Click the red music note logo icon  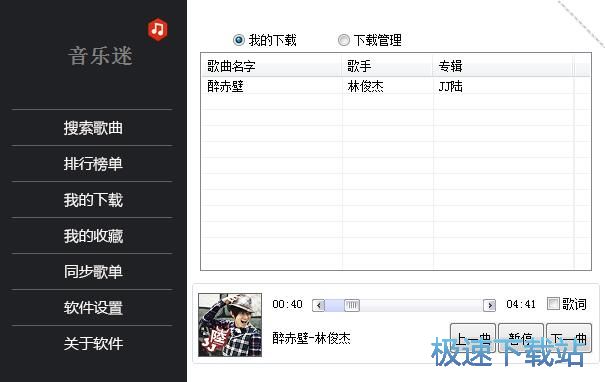(157, 29)
